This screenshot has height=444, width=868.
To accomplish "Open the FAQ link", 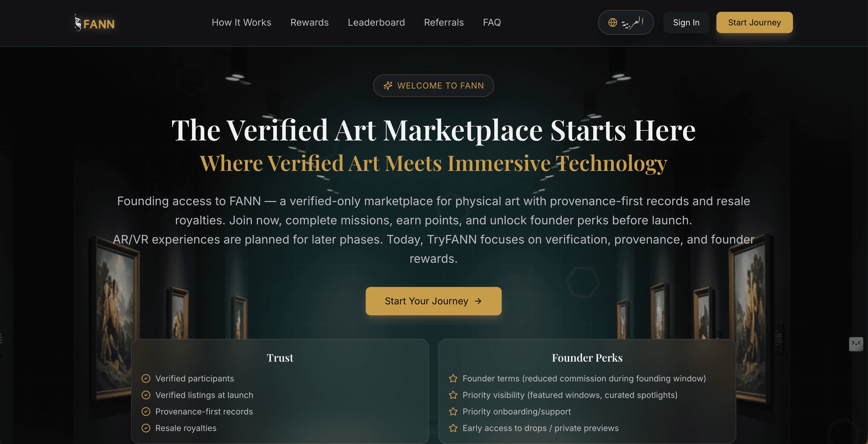I will tap(492, 22).
